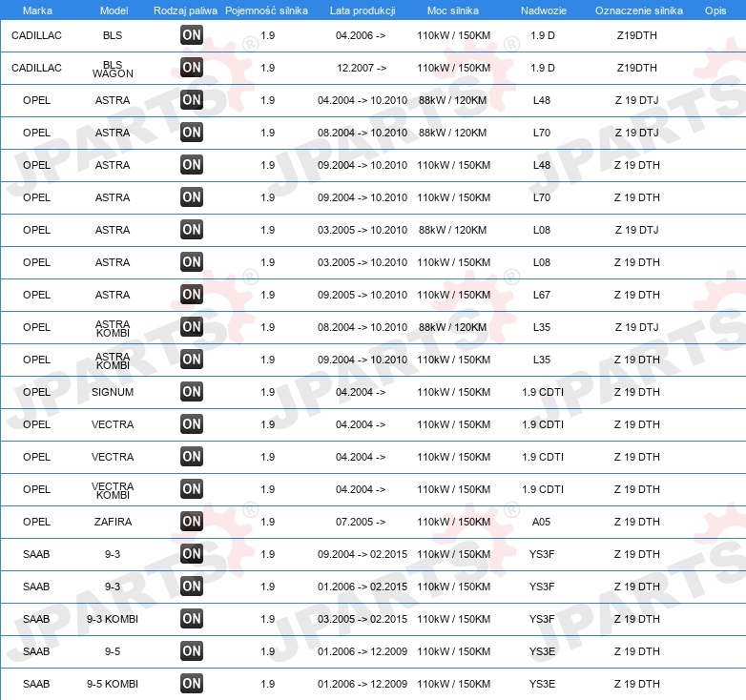Click the ON icon in the OPEL VECTRA KOMBI row

[x=192, y=489]
